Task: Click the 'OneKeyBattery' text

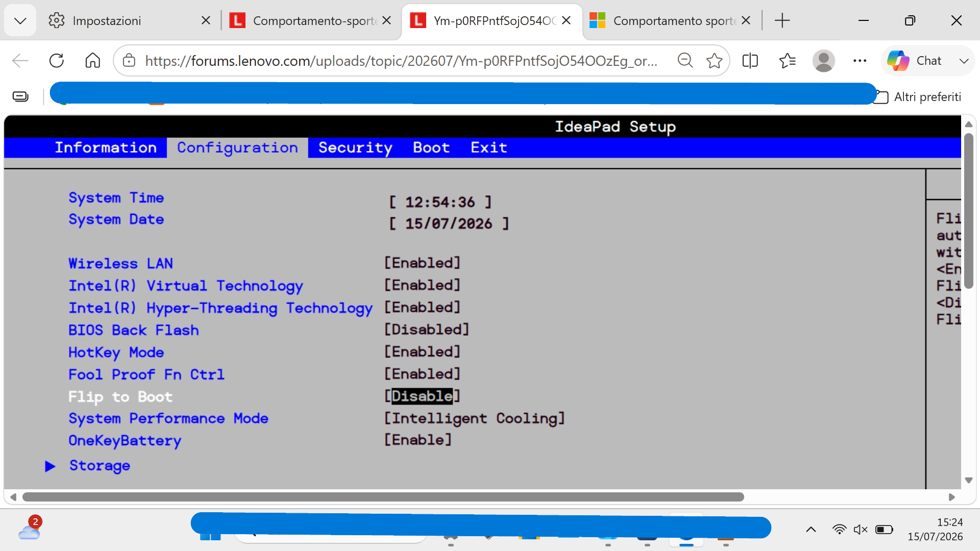Action: (125, 441)
